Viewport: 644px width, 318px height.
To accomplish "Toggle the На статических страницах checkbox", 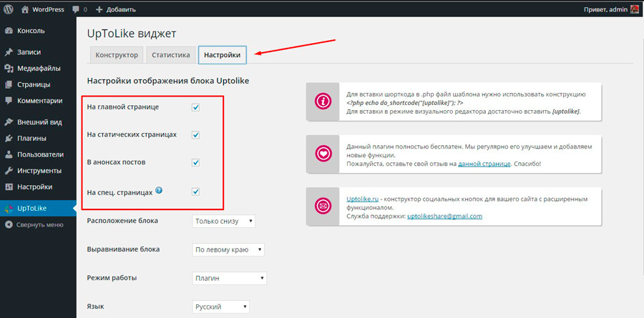I will point(196,135).
